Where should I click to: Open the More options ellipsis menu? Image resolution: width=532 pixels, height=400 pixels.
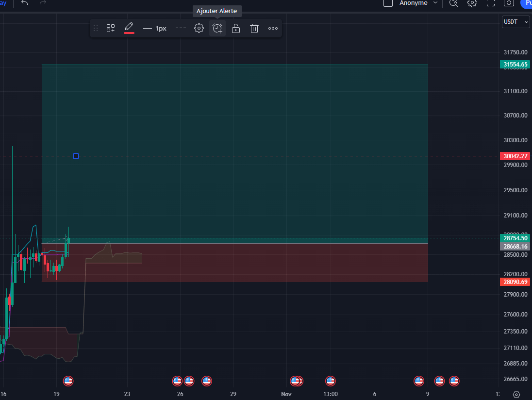pyautogui.click(x=272, y=28)
